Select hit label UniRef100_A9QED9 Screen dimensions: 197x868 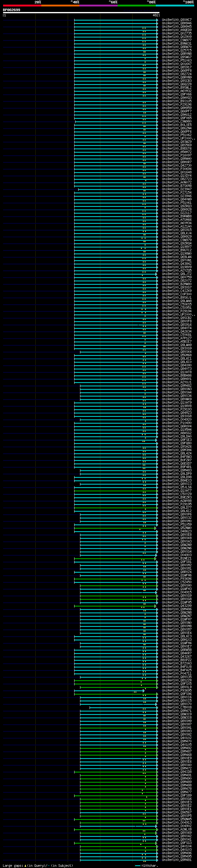[177, 30]
